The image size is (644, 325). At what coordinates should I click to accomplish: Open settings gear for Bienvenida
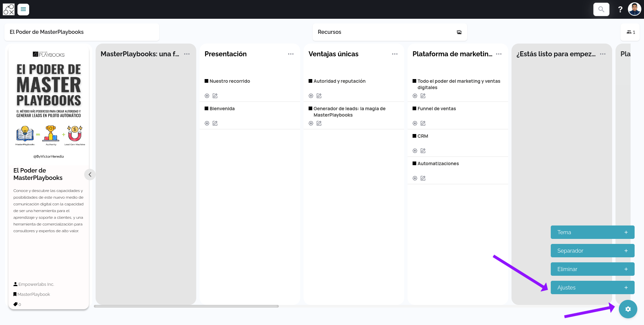click(x=207, y=123)
